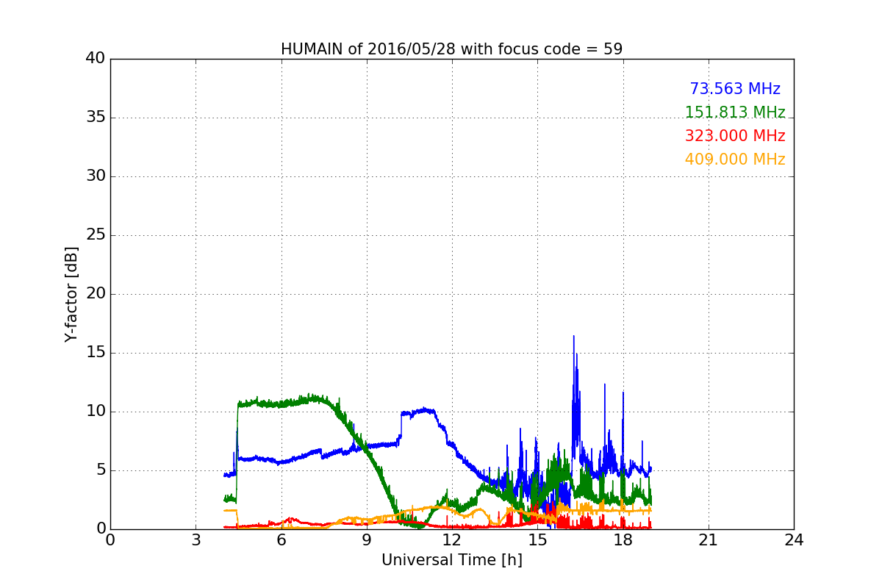Screen dimensions: 882x588
Task: Select the red 323.000 MHz legend label
Action: 735,136
